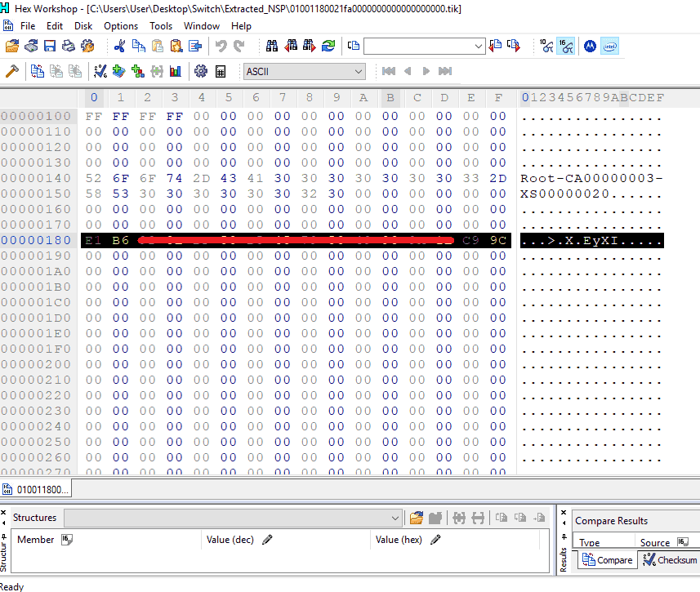700x592 pixels.
Task: Click the Compare files icon in toolbar
Action: click(x=37, y=71)
